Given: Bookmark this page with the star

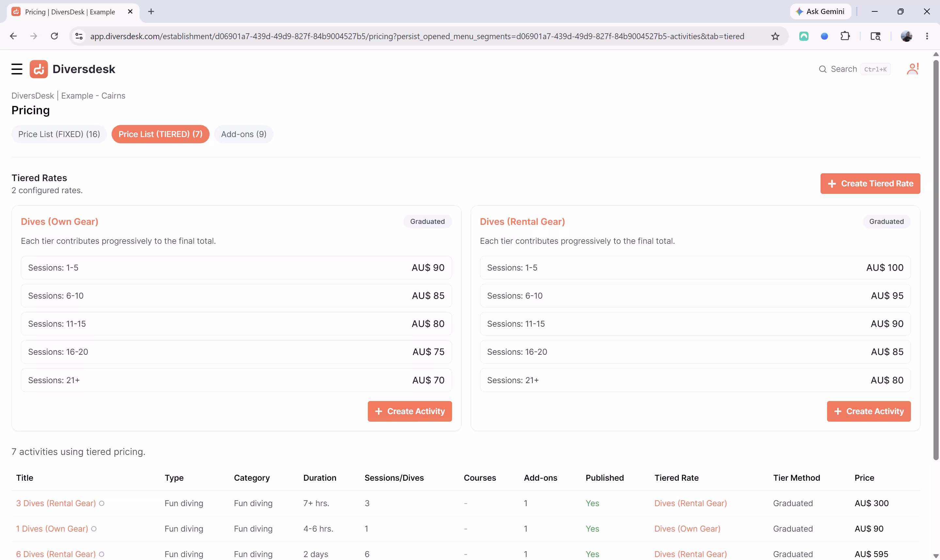Looking at the screenshot, I should 775,36.
